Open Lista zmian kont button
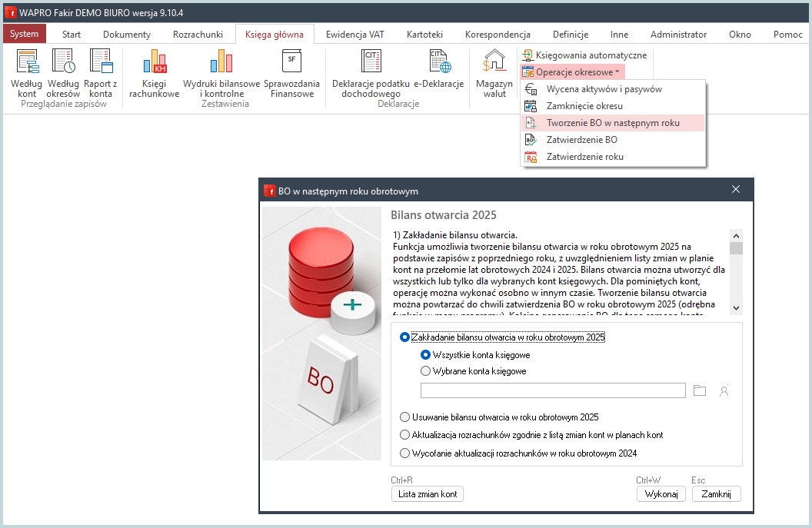This screenshot has height=528, width=812. pyautogui.click(x=428, y=494)
